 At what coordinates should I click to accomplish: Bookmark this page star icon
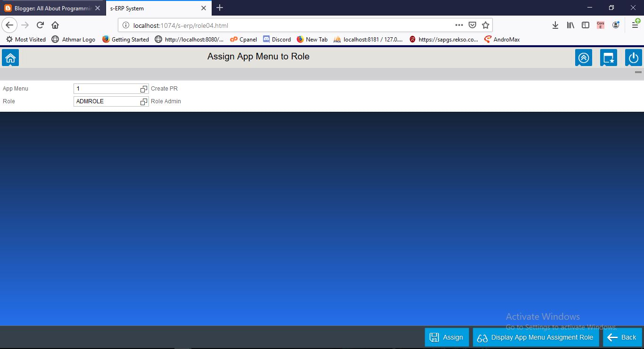point(486,25)
